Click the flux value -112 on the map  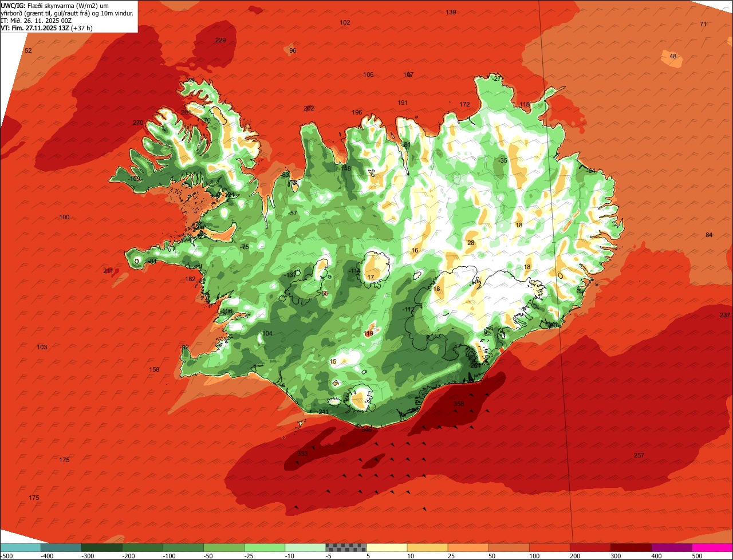coord(408,309)
